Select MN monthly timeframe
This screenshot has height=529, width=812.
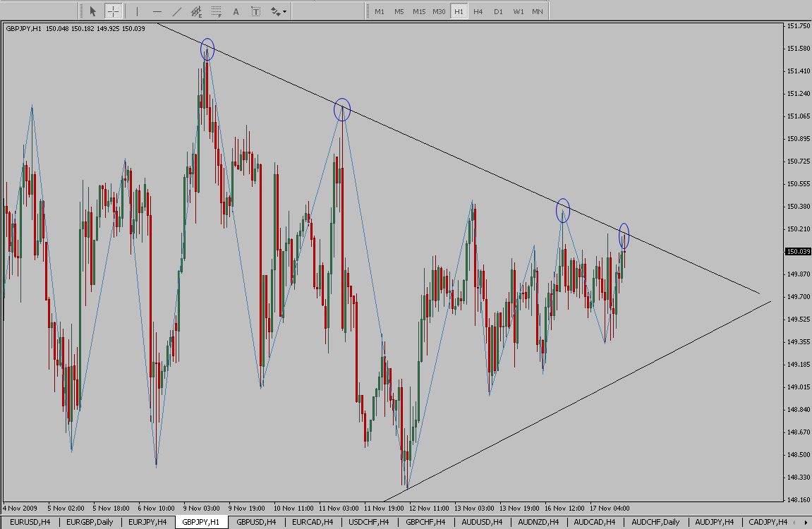click(x=538, y=11)
